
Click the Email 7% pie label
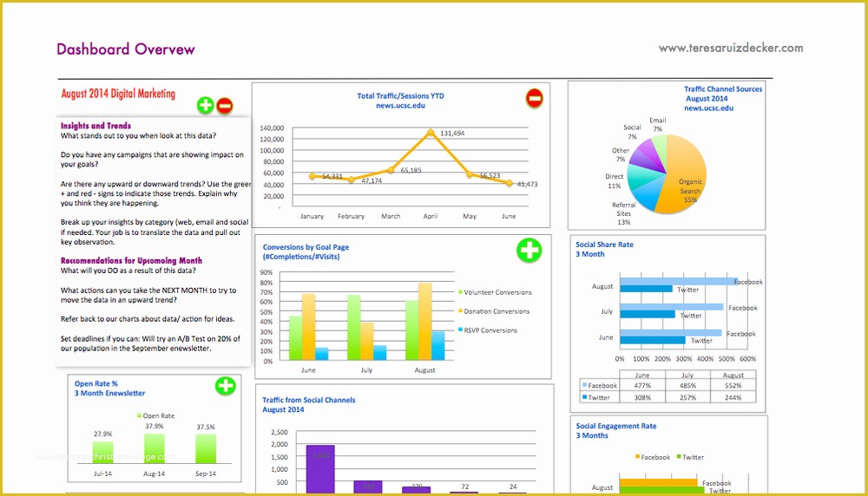[x=658, y=124]
